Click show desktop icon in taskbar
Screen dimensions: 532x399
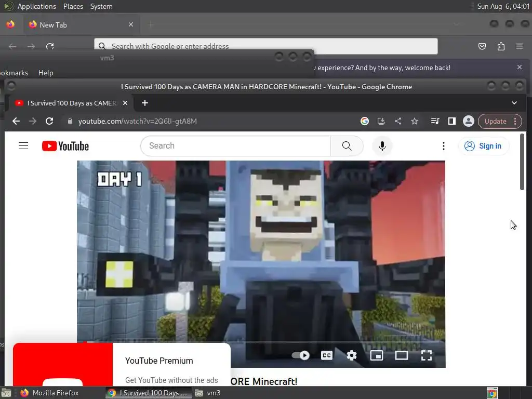point(6,393)
